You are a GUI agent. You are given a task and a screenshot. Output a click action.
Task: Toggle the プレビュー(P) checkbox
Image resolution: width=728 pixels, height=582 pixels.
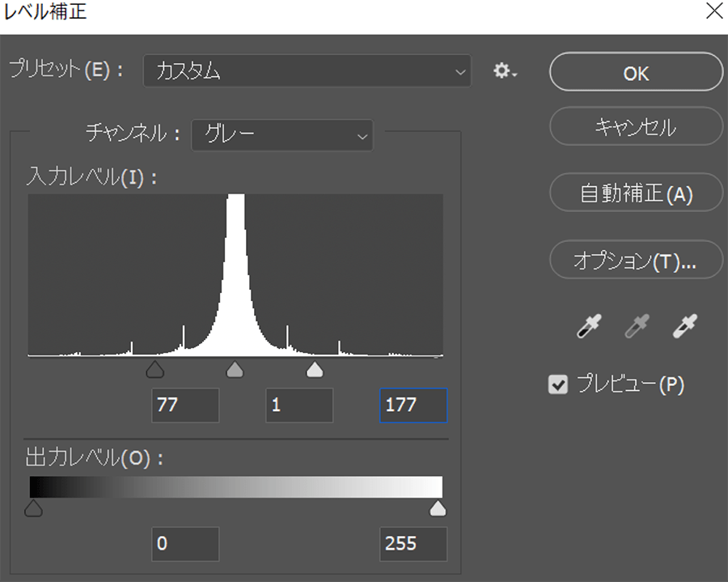[x=557, y=384]
